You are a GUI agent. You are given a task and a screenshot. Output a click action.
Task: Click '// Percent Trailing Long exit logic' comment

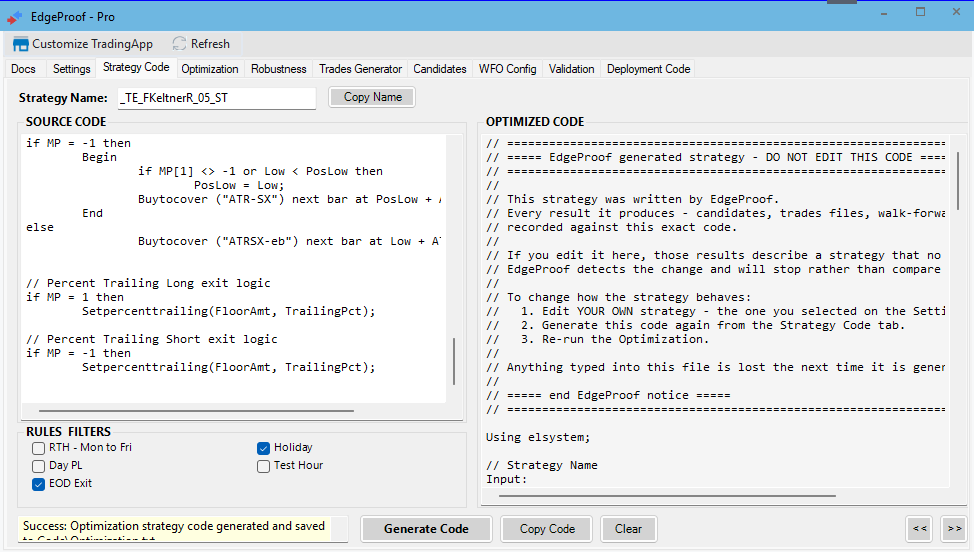tap(148, 283)
